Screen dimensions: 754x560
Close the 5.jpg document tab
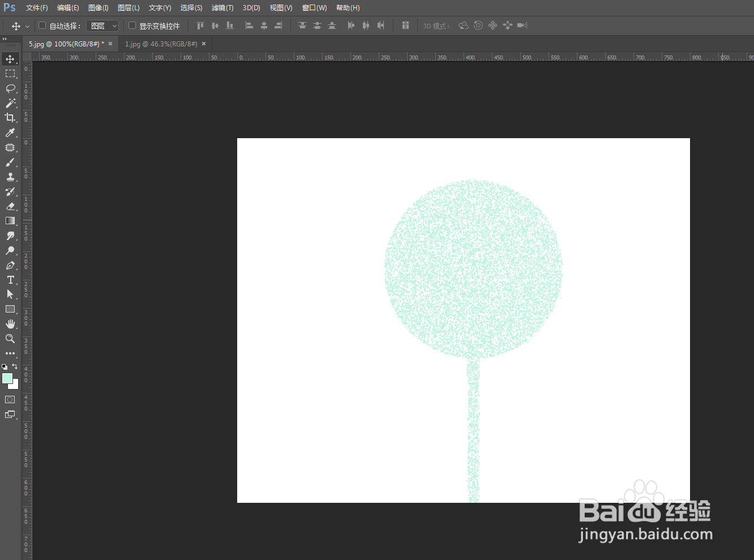pos(110,44)
